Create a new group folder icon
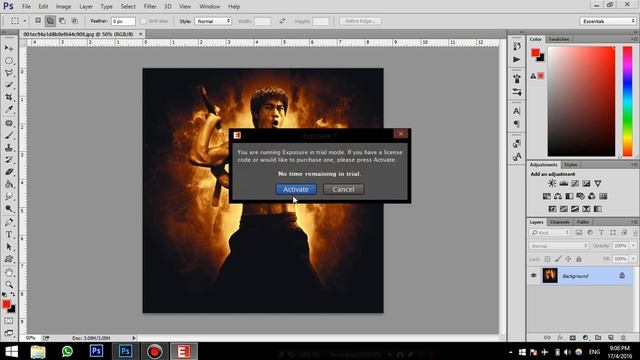 tap(598, 338)
